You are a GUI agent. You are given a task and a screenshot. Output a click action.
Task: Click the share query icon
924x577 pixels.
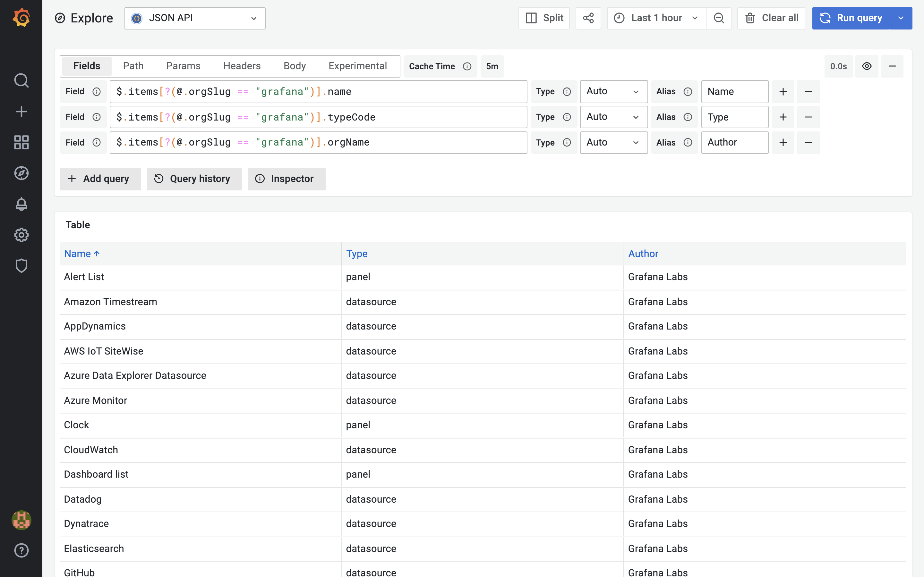(x=588, y=18)
